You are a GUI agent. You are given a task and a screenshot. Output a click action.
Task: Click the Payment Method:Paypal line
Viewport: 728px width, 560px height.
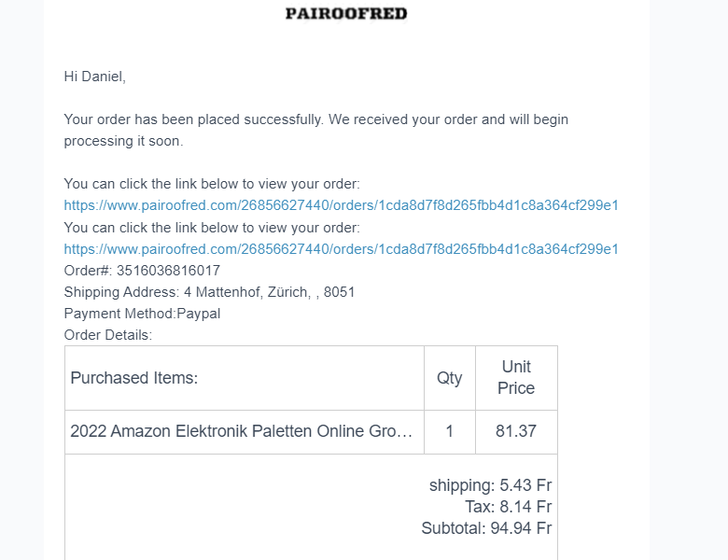tap(142, 314)
